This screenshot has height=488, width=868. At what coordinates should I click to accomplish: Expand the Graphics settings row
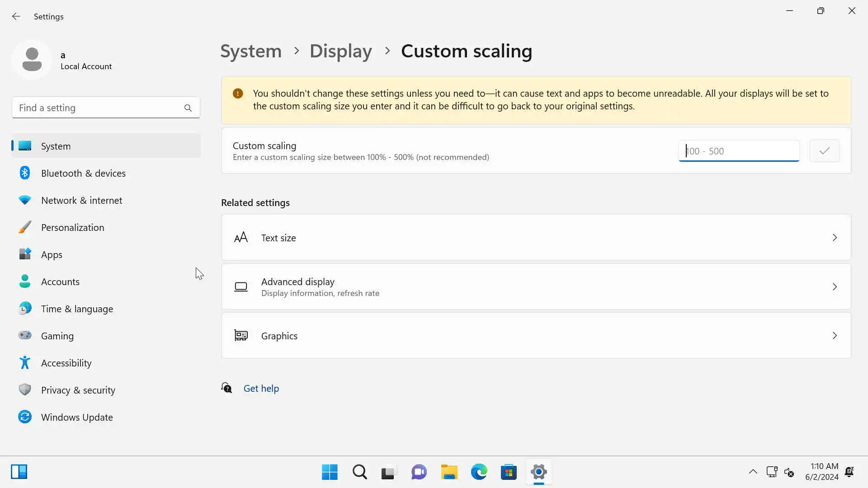coord(536,336)
